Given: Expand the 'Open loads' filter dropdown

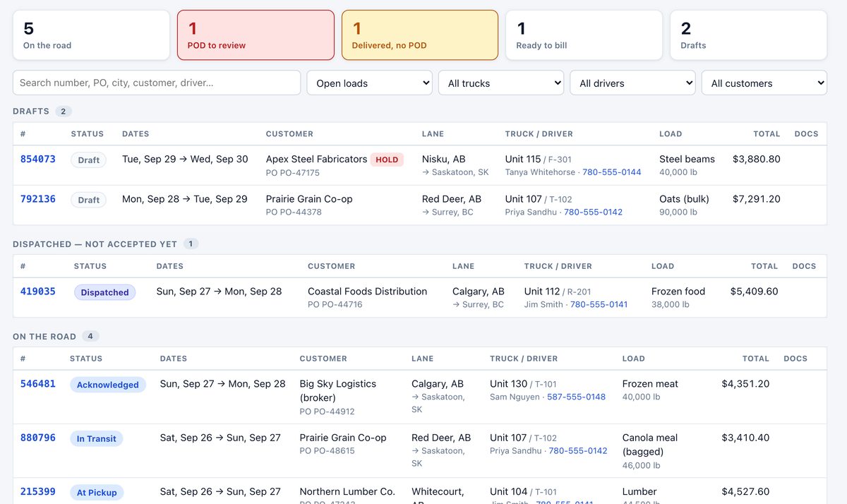Looking at the screenshot, I should tap(369, 83).
